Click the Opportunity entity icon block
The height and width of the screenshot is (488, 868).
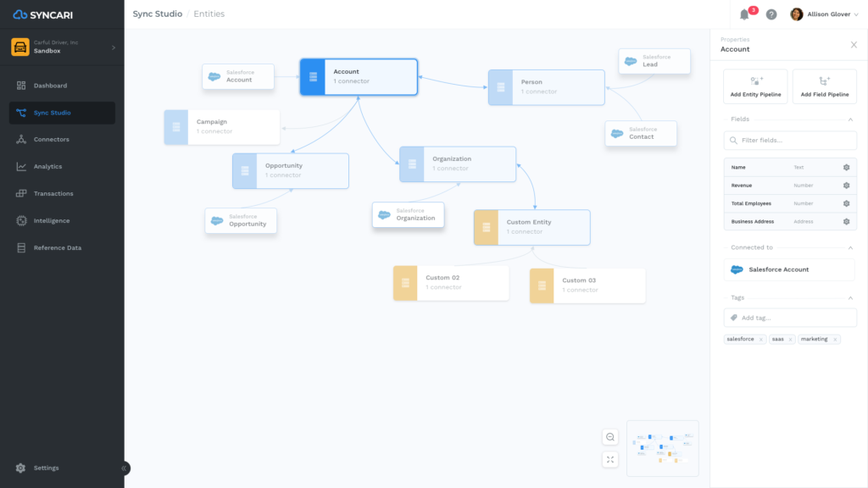tap(245, 171)
